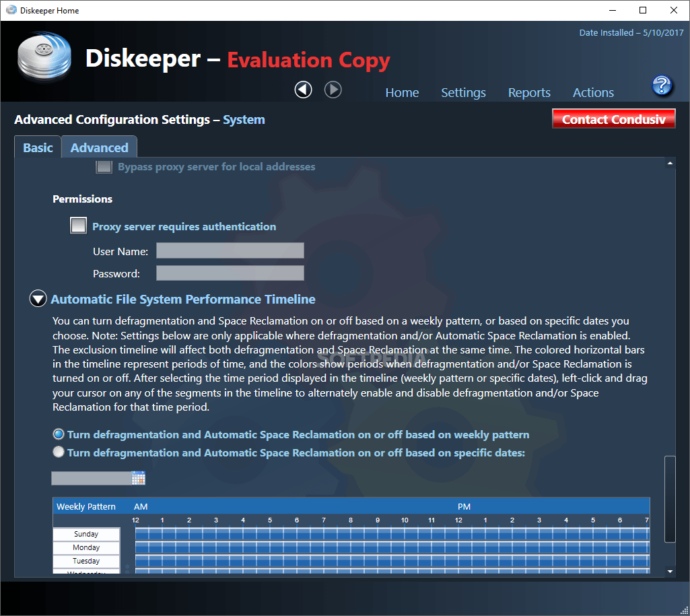This screenshot has width=690, height=616.
Task: Click the Diskeeper icon in the title bar
Action: [x=11, y=10]
